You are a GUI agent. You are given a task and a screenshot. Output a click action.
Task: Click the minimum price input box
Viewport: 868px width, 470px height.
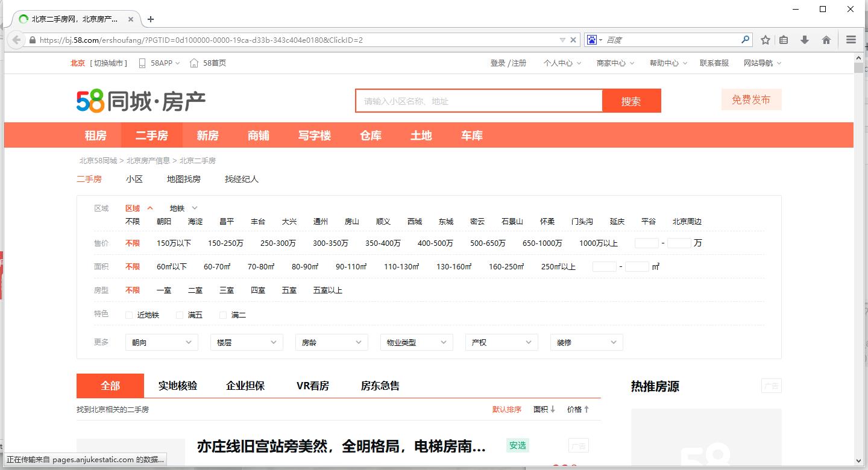(x=647, y=243)
